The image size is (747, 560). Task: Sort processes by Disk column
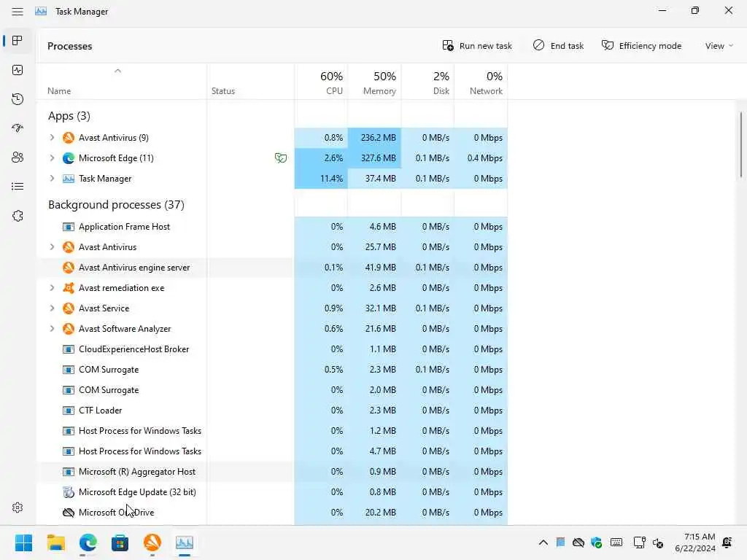(x=427, y=82)
